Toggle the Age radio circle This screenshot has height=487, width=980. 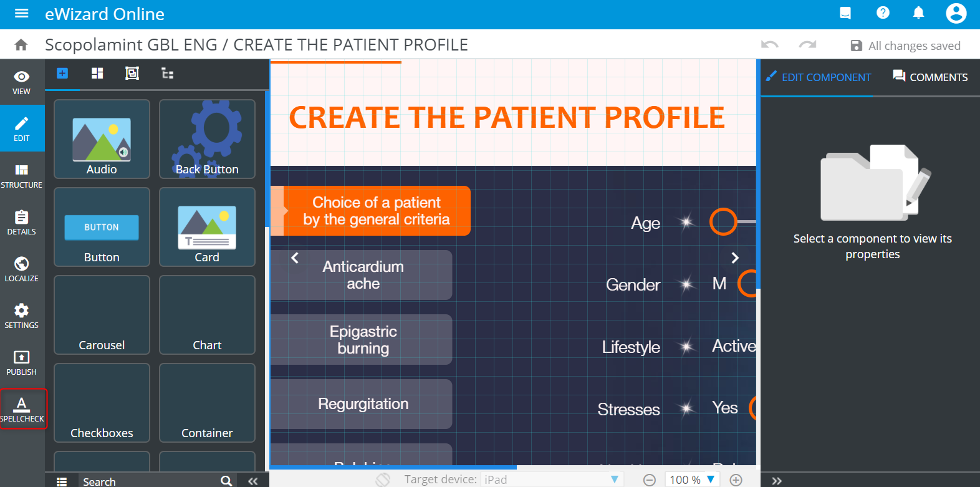coord(723,221)
